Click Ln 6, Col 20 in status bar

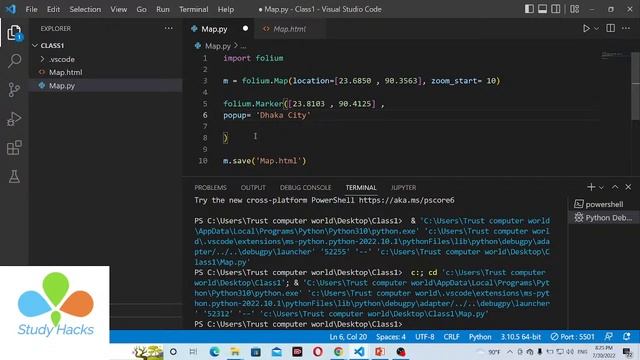[x=348, y=337]
